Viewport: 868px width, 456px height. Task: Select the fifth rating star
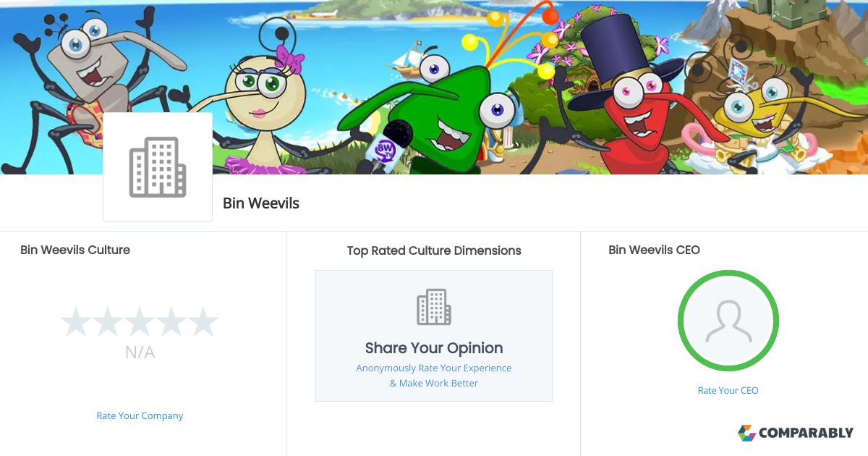tap(203, 322)
